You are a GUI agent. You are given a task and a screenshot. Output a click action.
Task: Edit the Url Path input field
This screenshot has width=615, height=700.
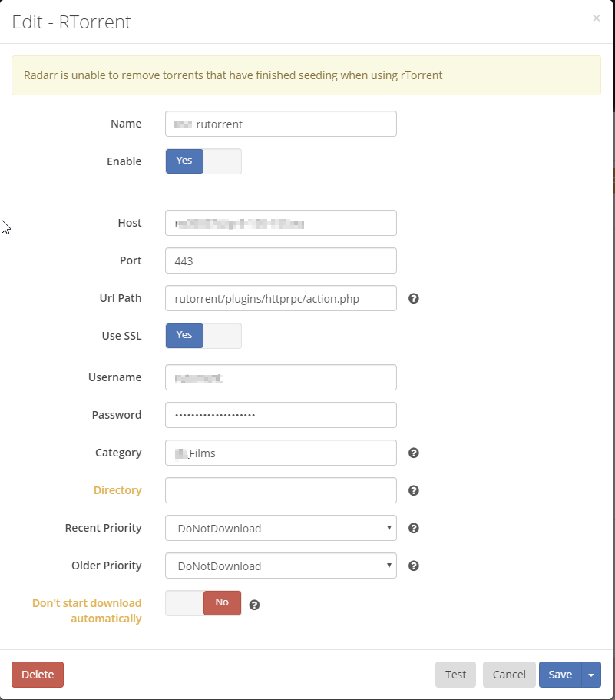click(280, 298)
